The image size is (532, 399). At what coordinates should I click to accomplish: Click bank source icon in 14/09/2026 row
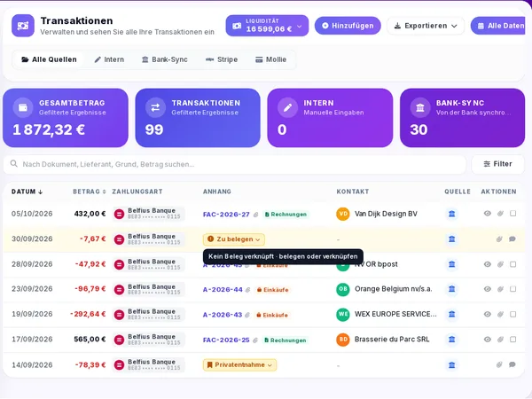coord(452,365)
